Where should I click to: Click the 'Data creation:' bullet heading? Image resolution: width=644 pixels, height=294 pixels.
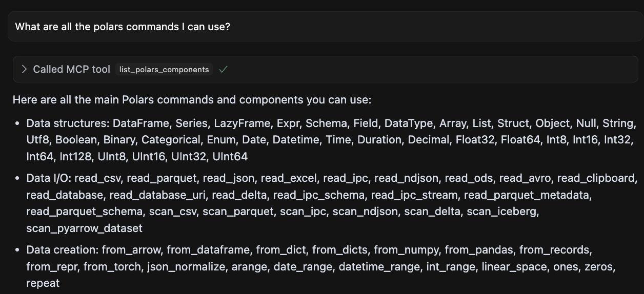pos(63,250)
